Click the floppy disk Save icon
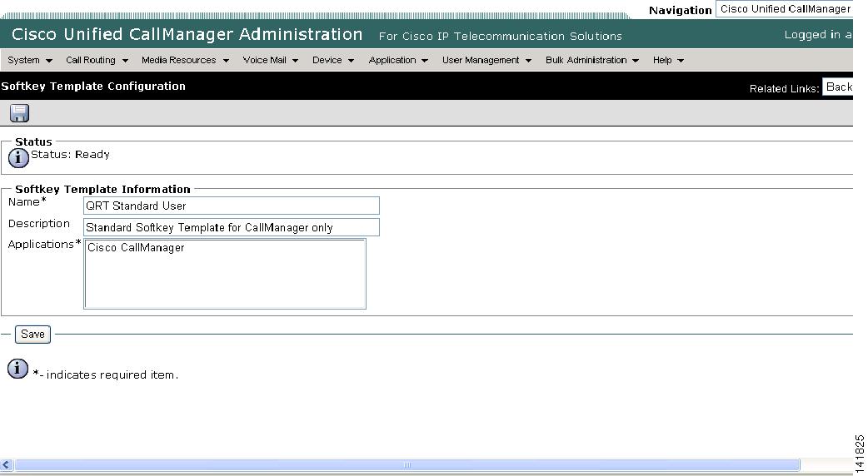The image size is (868, 476). pyautogui.click(x=19, y=113)
